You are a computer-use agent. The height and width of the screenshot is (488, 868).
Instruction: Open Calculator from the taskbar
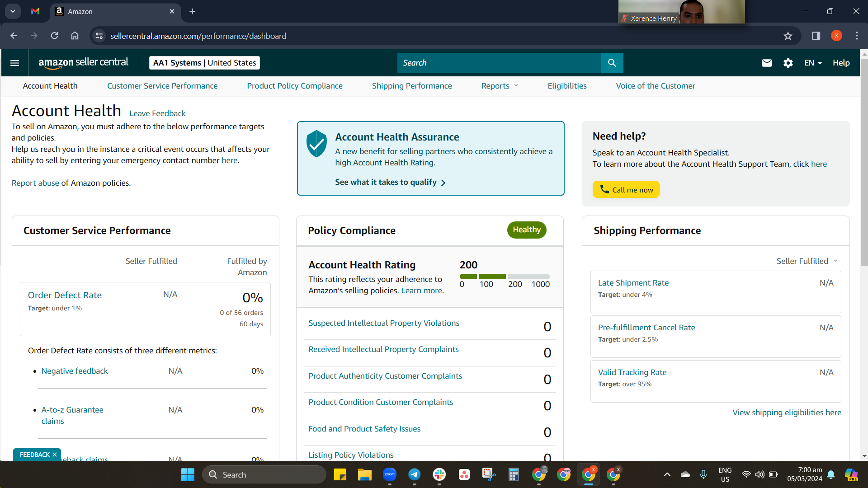click(514, 474)
